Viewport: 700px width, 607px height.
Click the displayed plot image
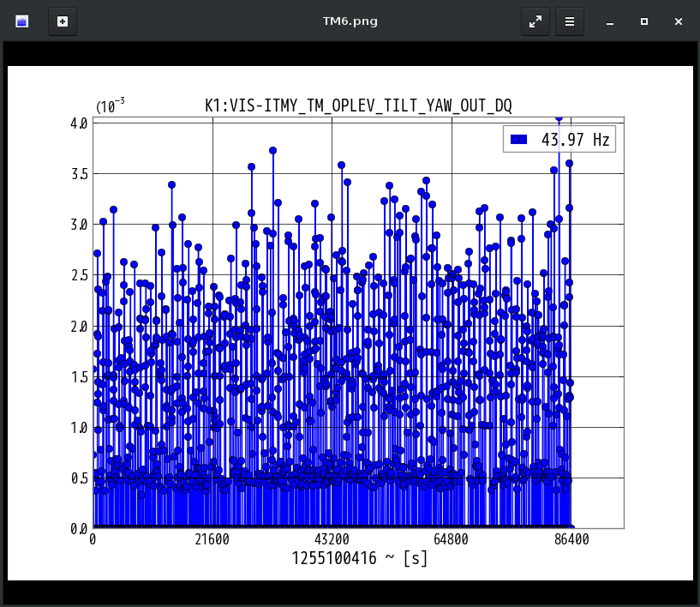[350, 323]
